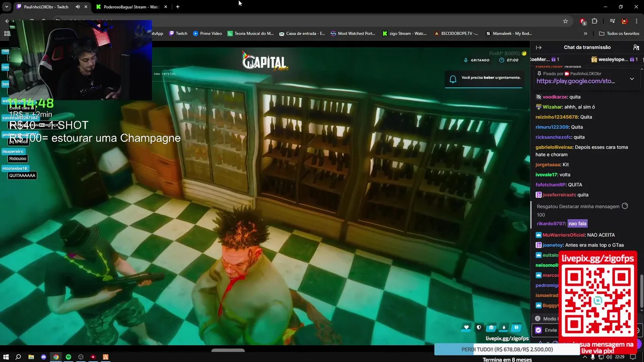Open the pinned play.google.com link
The image size is (644, 362).
[576, 81]
